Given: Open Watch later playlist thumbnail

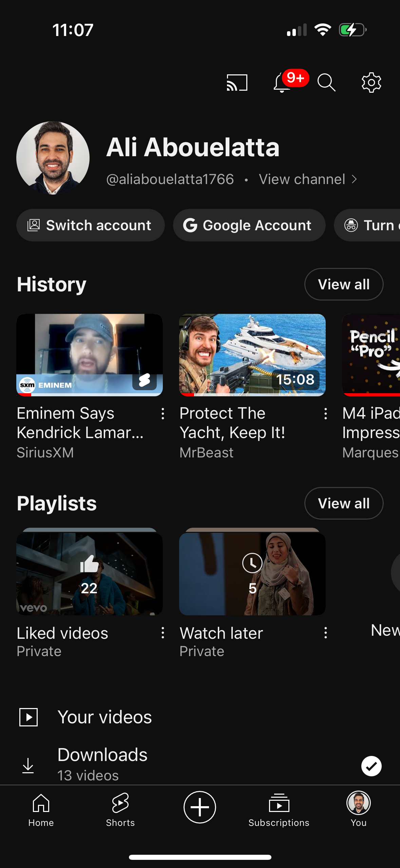Looking at the screenshot, I should [x=252, y=574].
